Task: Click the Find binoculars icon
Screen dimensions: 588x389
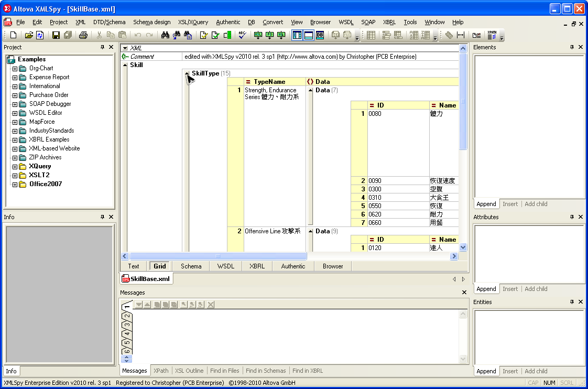Action: [165, 35]
